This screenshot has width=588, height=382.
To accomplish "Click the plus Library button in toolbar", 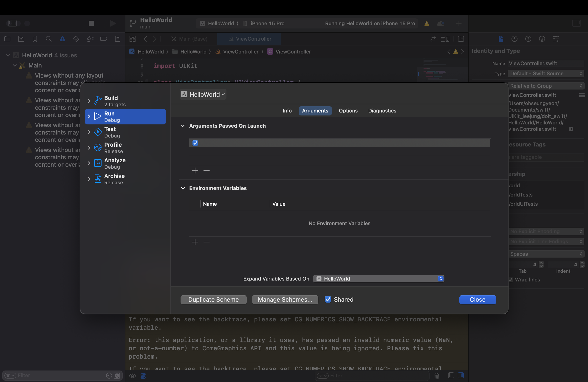I will coord(459,23).
